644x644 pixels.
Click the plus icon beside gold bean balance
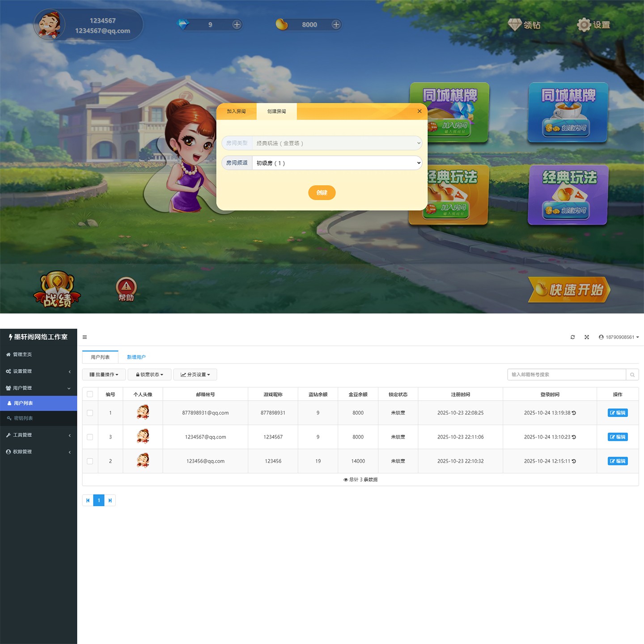[x=336, y=25]
